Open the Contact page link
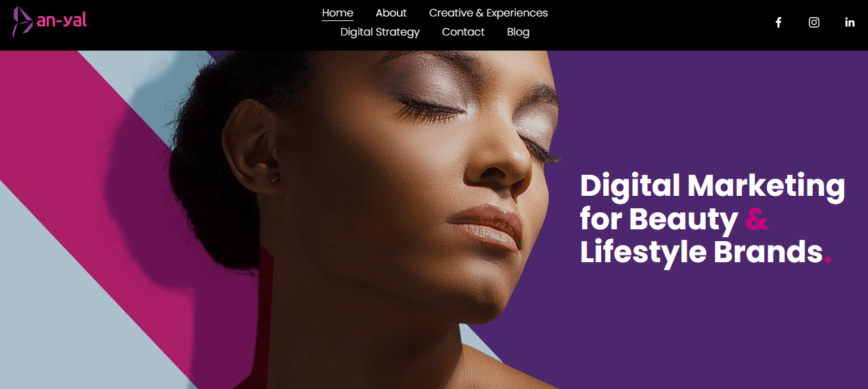 [x=463, y=32]
